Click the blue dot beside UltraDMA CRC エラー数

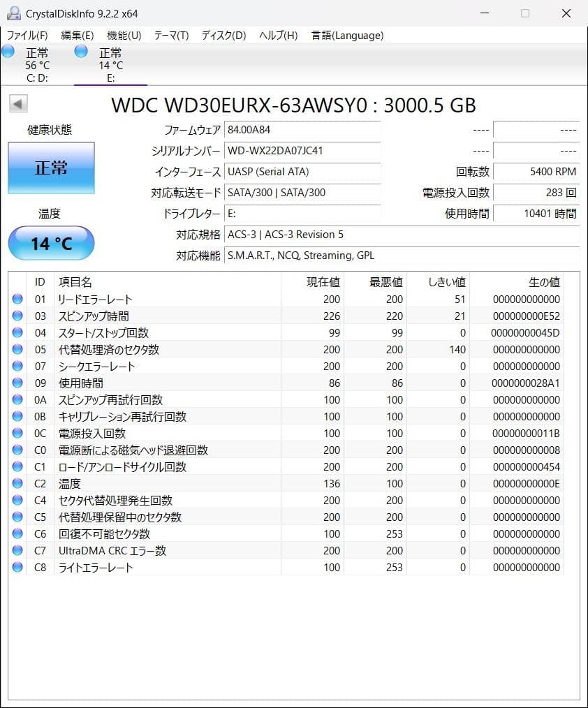click(x=17, y=550)
